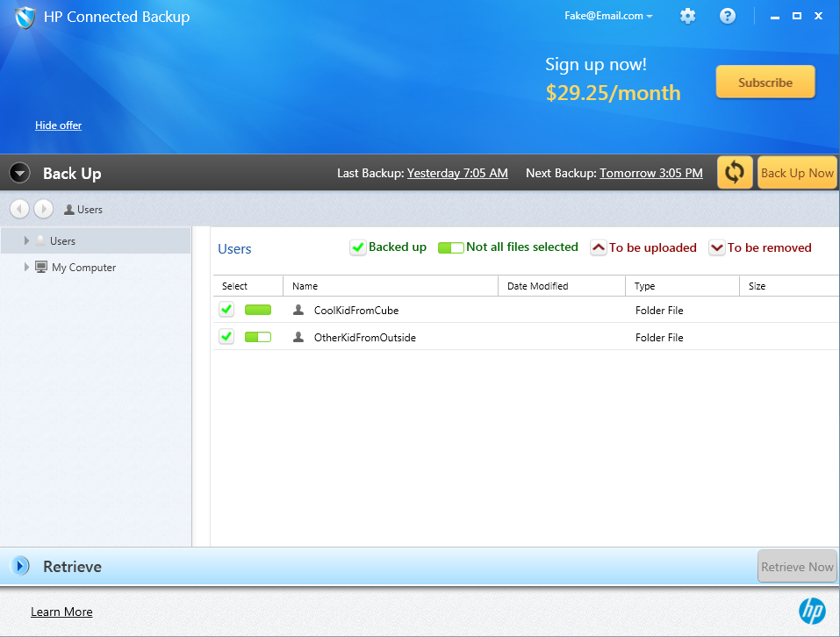Viewport: 840px width, 637px height.
Task: Click the Not all files selected legend text
Action: point(521,247)
